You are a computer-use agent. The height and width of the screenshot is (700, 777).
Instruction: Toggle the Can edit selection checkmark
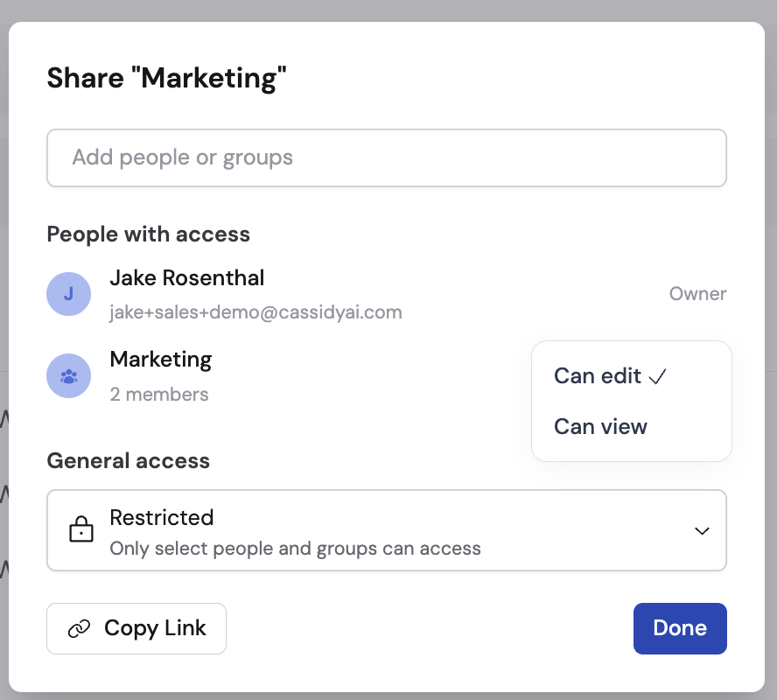click(x=657, y=375)
